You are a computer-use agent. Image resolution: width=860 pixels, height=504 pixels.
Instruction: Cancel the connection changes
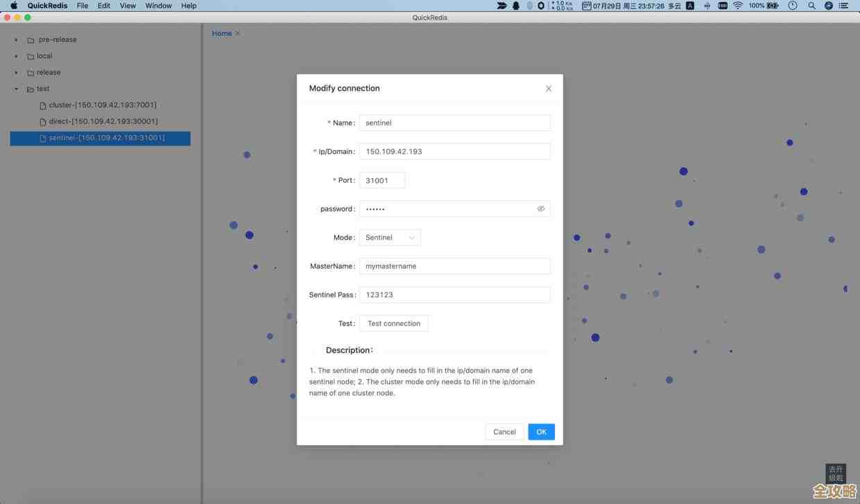click(504, 432)
